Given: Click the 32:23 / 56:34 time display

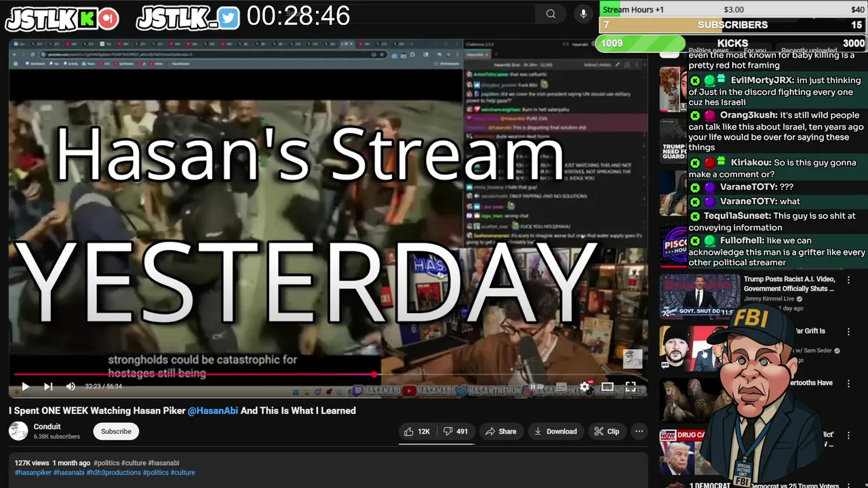Looking at the screenshot, I should point(103,386).
